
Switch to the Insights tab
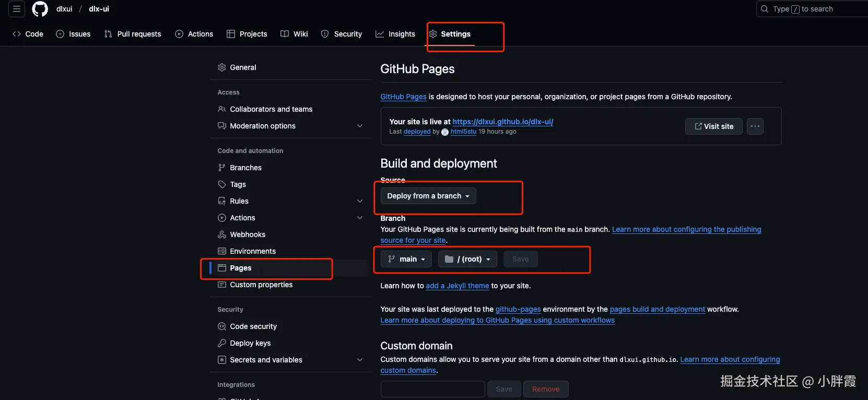click(x=395, y=34)
